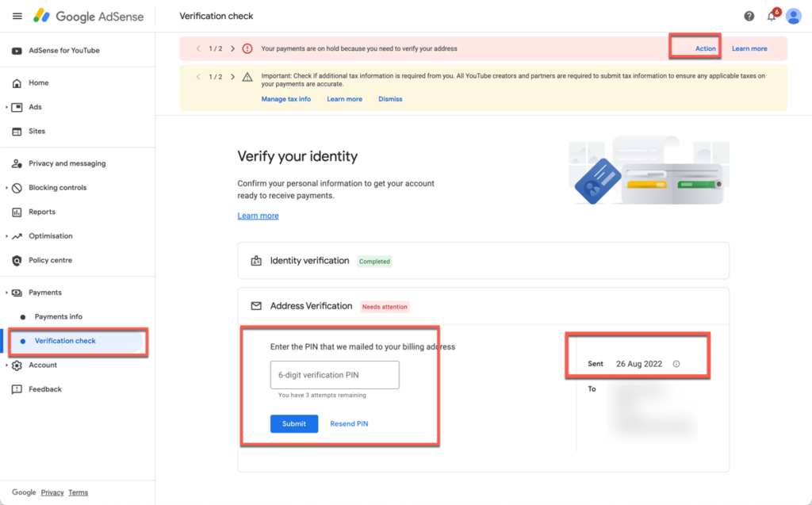Image resolution: width=812 pixels, height=505 pixels.
Task: Click the Verification check page title
Action: coord(216,16)
